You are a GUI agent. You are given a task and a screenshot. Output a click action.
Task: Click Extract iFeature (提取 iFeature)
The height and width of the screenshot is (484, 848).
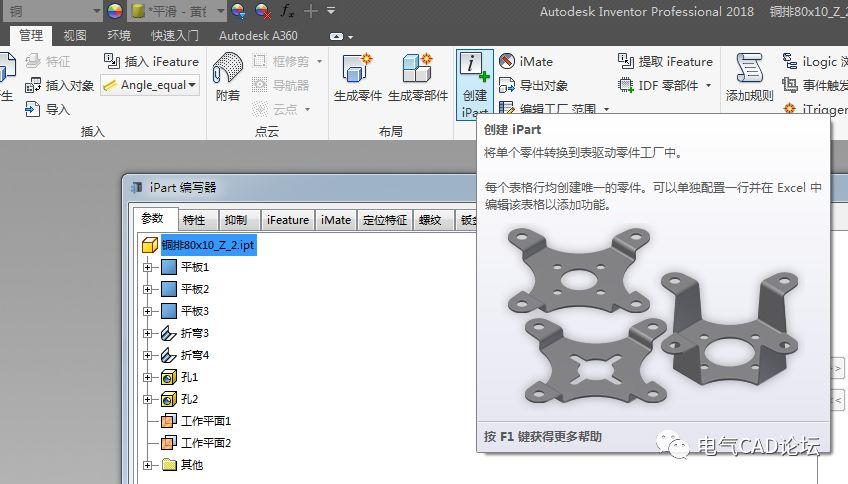(665, 62)
